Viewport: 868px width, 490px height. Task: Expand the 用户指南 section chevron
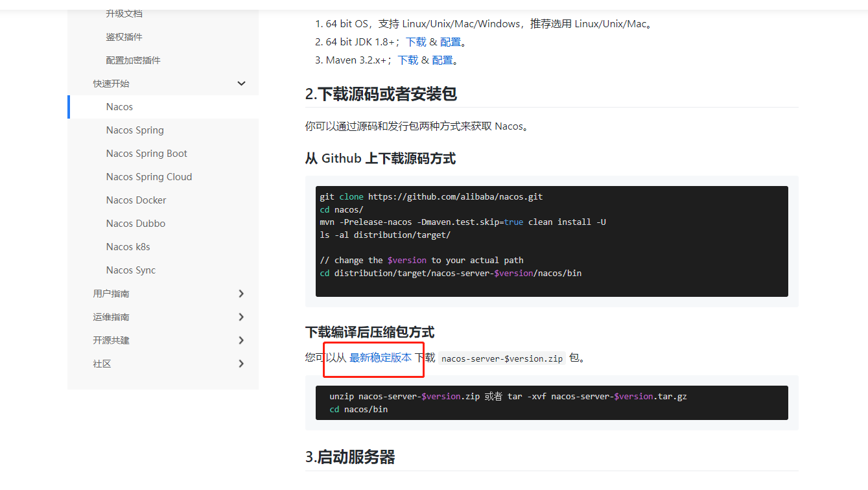click(x=241, y=294)
